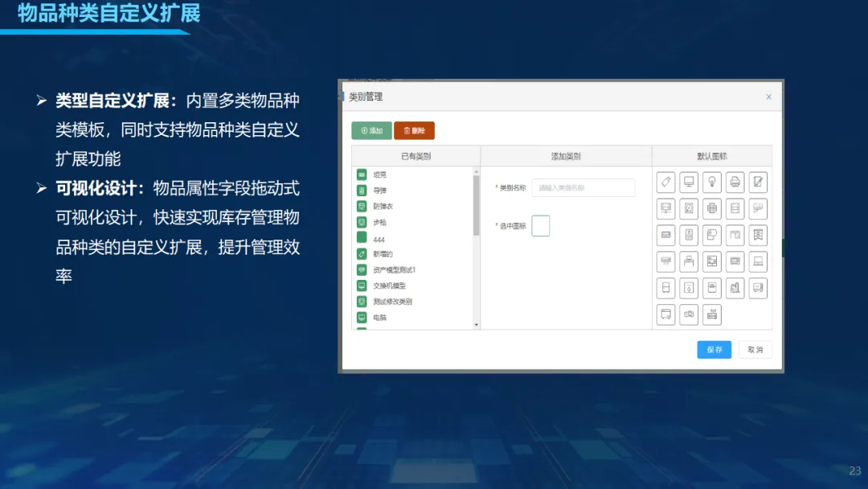The width and height of the screenshot is (868, 489).
Task: Pick the printer default icon in top row
Action: [735, 183]
